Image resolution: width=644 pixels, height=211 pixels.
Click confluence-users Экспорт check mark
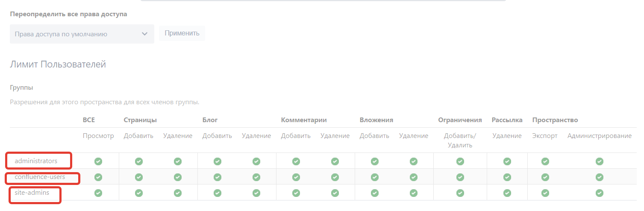545,177
